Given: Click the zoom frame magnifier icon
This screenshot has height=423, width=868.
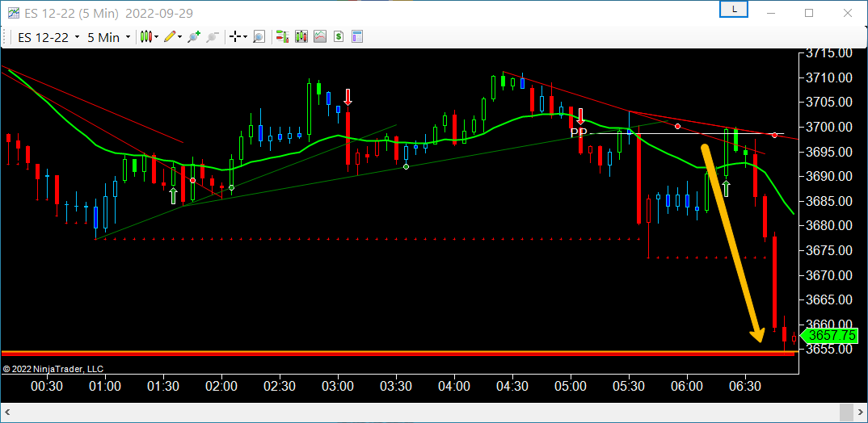Looking at the screenshot, I should pyautogui.click(x=259, y=37).
